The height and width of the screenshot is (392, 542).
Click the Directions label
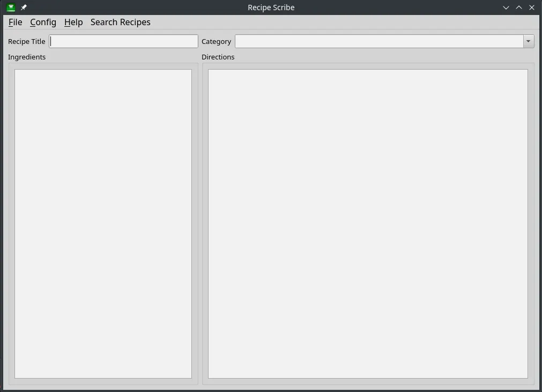[218, 57]
